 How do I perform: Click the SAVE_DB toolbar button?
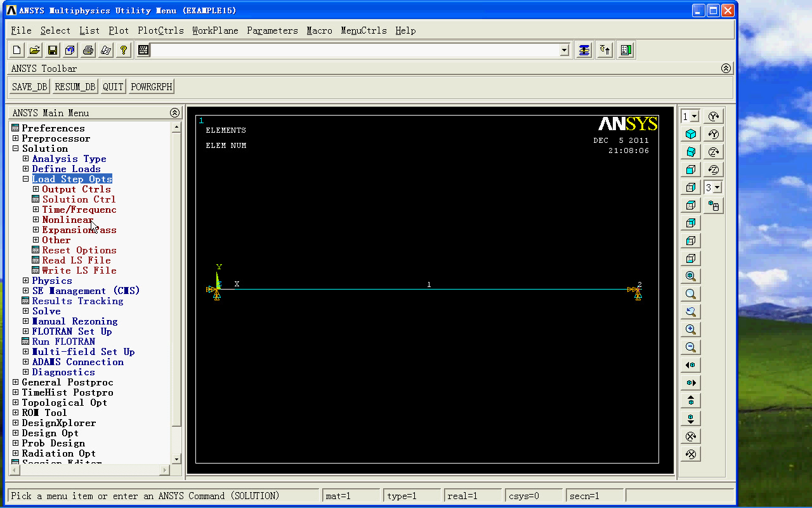click(x=30, y=87)
